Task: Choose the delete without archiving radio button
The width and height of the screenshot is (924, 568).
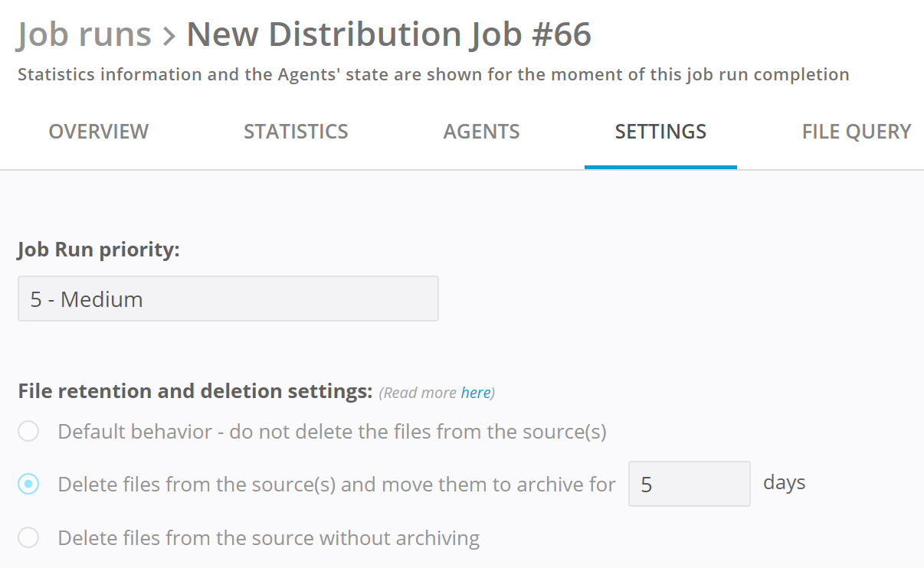Action: (x=28, y=538)
